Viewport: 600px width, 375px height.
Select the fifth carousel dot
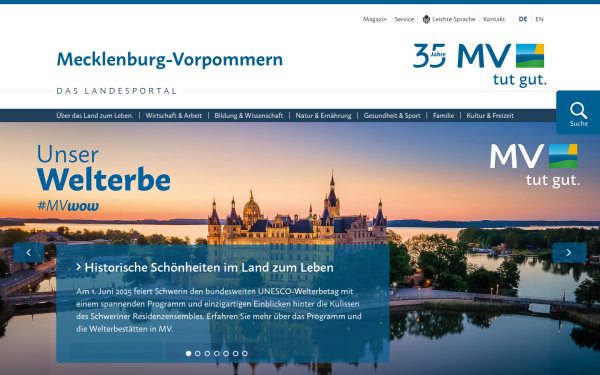(x=226, y=354)
